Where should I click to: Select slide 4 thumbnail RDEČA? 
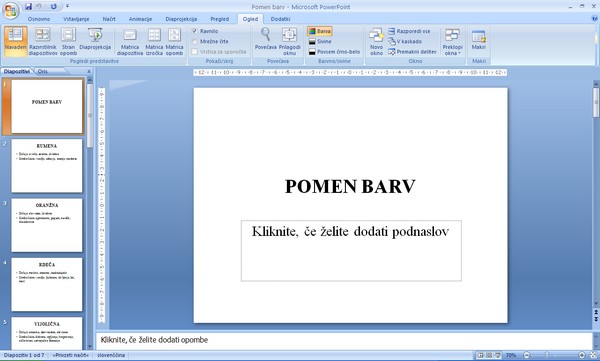[47, 284]
